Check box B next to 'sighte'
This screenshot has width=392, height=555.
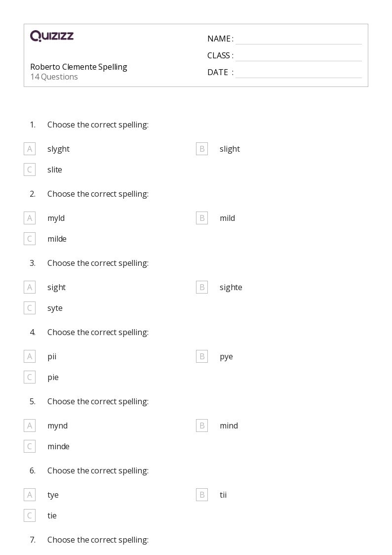202,287
